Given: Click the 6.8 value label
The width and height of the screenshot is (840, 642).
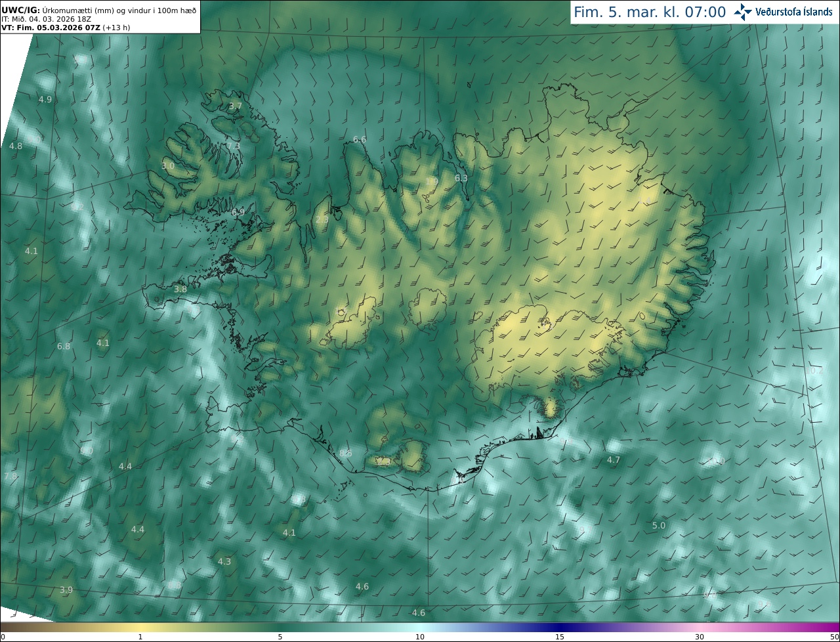Looking at the screenshot, I should pos(64,346).
